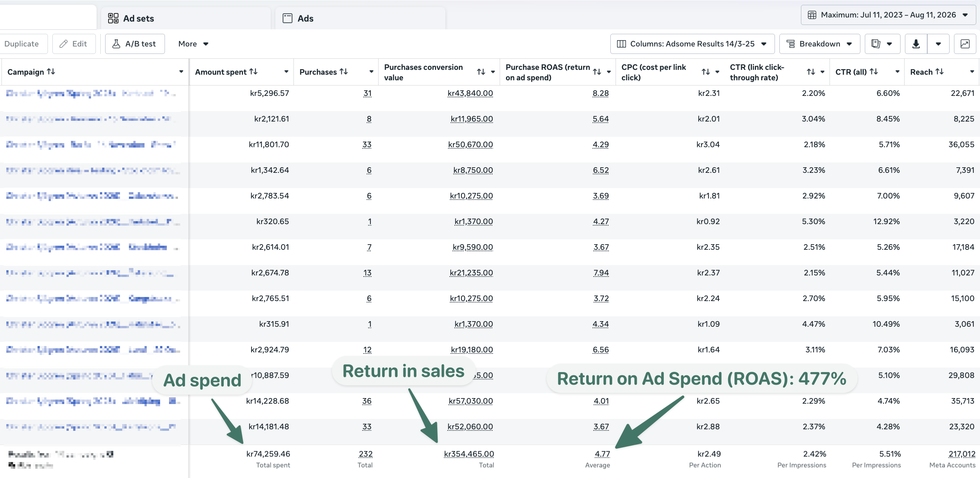Sort by Purchase ROAS arrows
Viewport: 980px width, 478px height.
pyautogui.click(x=597, y=72)
